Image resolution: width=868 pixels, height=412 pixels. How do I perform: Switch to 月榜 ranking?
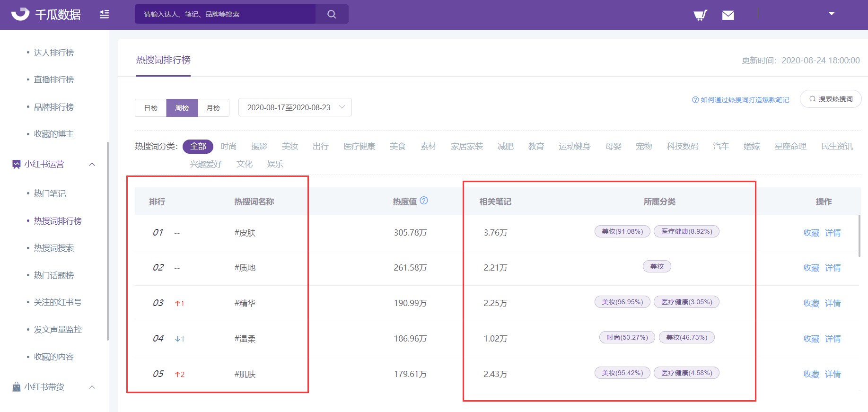pos(213,108)
